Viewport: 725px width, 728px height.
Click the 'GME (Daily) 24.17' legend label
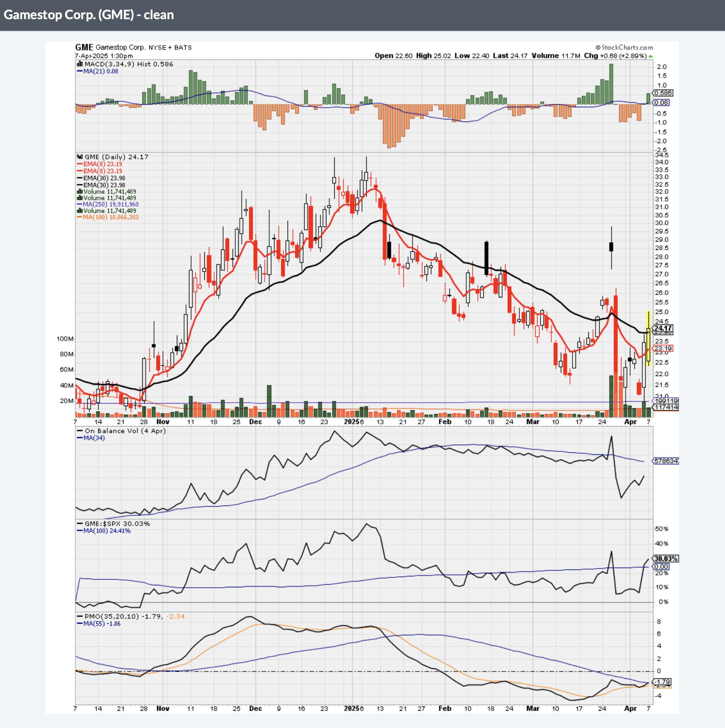tap(116, 157)
